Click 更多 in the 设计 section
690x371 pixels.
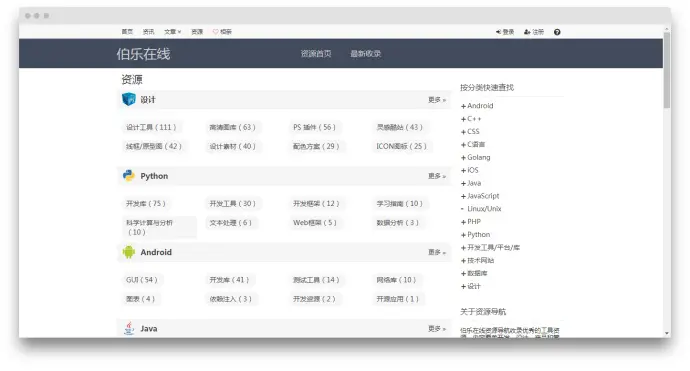[437, 100]
